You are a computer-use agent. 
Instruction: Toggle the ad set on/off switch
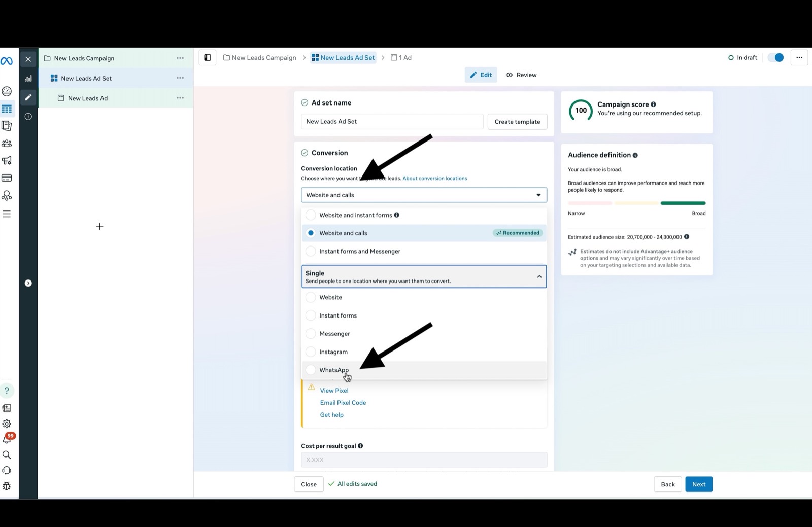775,58
